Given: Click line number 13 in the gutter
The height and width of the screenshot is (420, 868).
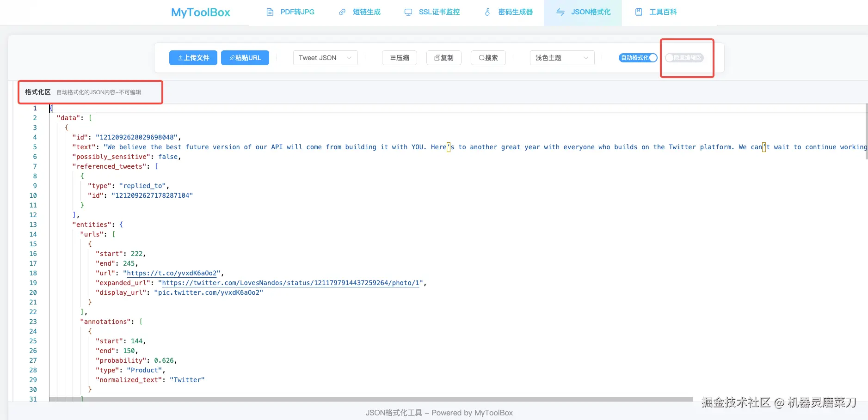Looking at the screenshot, I should point(33,225).
